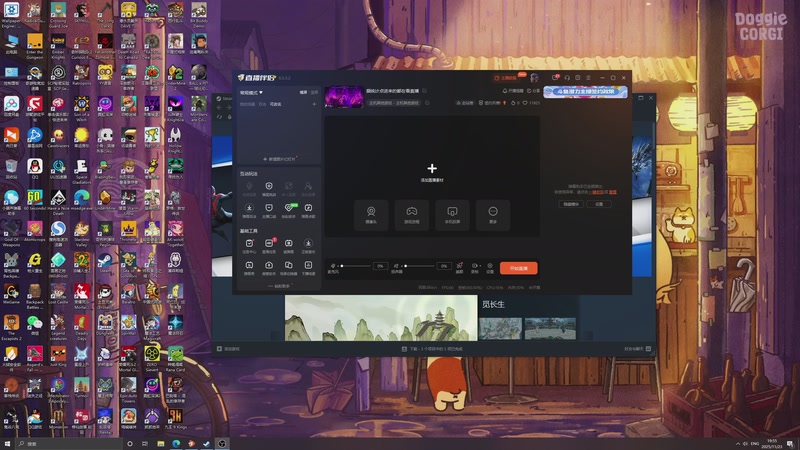
Task: Click the first game screenshot thumbnail in Steam
Action: tap(501, 329)
